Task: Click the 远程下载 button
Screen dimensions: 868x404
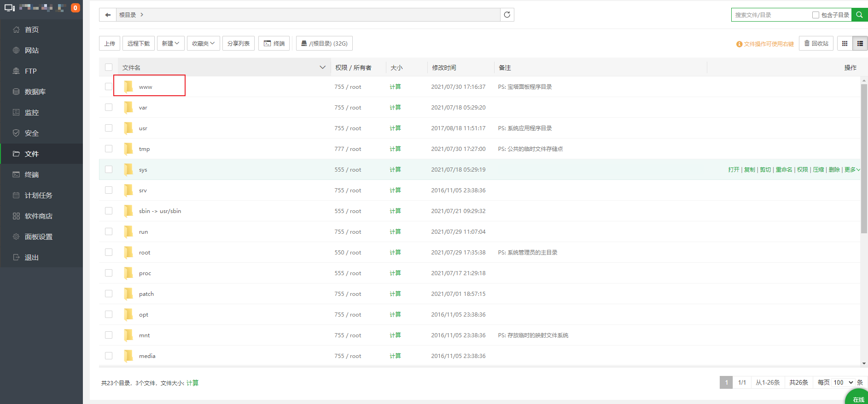Action: [139, 43]
